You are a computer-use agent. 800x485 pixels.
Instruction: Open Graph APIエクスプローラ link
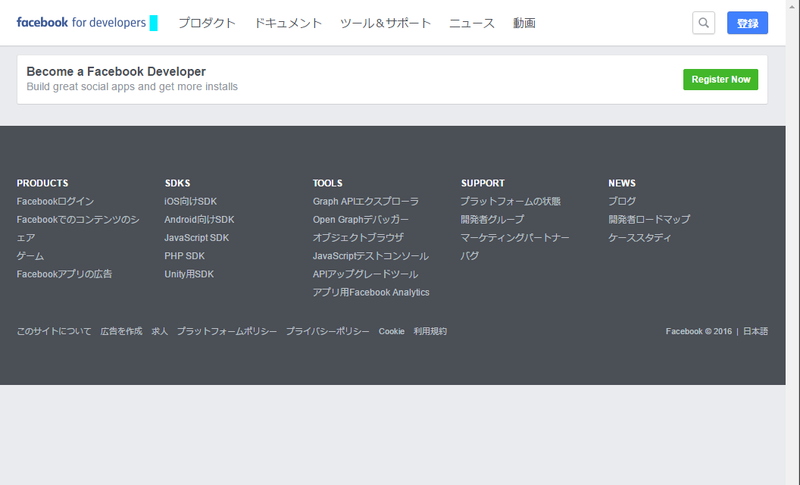[365, 201]
